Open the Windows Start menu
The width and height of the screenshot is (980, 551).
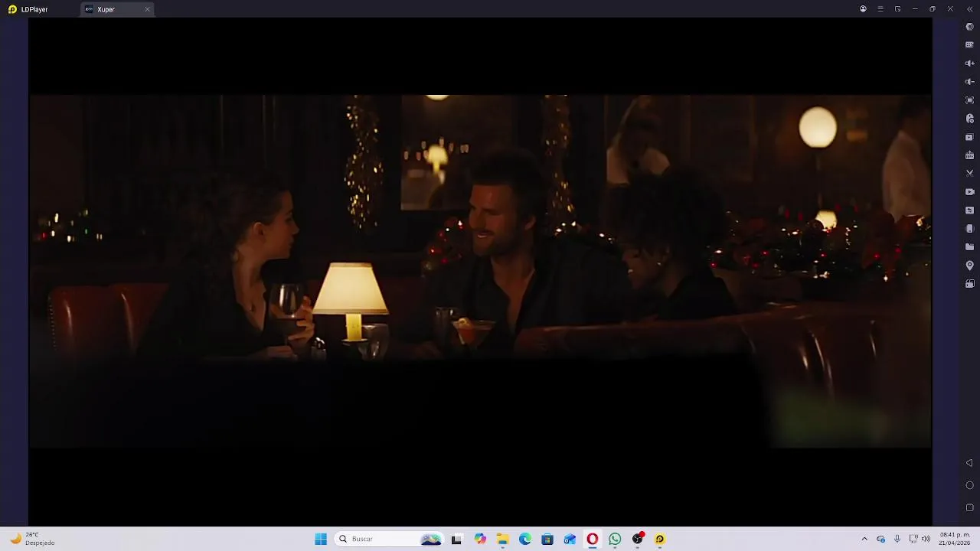tap(321, 539)
